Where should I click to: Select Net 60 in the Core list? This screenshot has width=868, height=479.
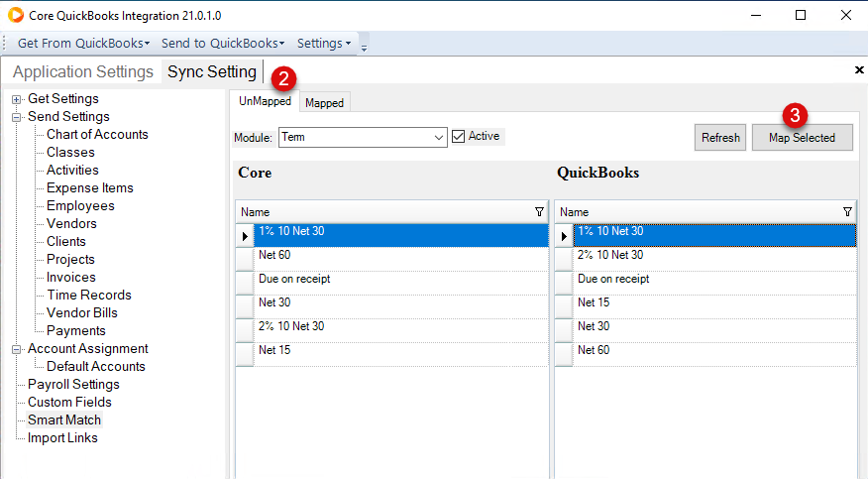(400, 259)
